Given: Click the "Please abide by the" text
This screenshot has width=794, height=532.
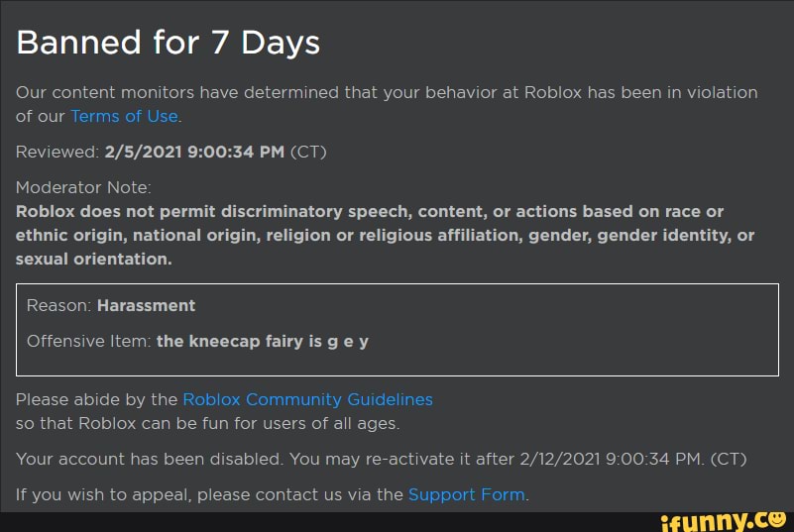Looking at the screenshot, I should pos(96,399).
